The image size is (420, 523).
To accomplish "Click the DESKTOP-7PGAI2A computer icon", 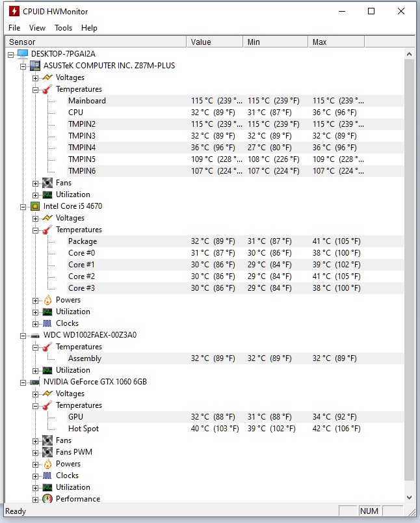I will [x=23, y=54].
